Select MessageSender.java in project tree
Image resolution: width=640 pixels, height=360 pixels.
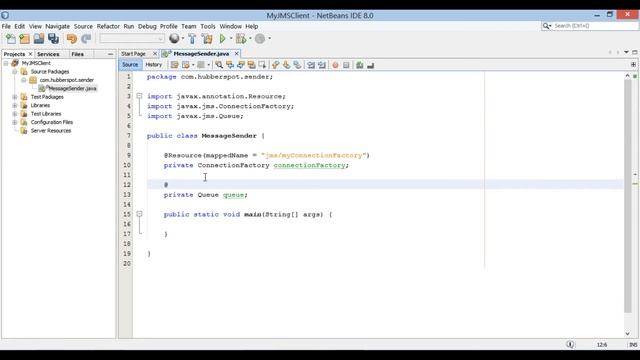coord(72,89)
